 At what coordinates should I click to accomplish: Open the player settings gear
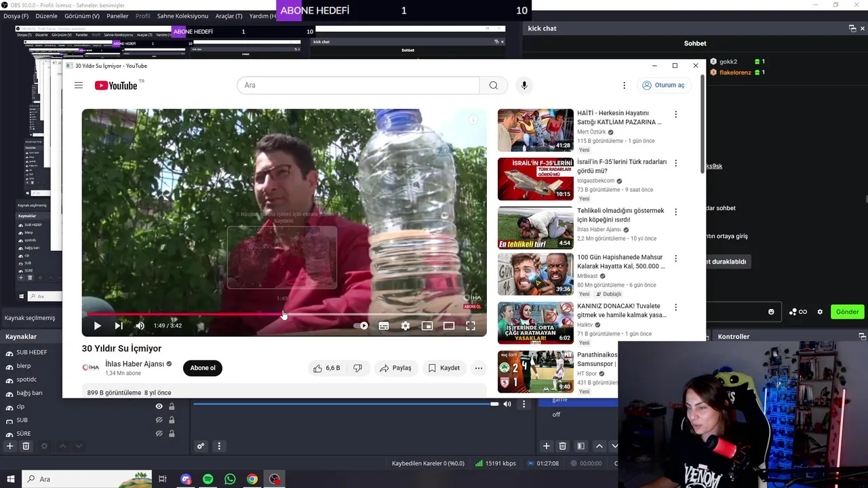click(x=406, y=326)
